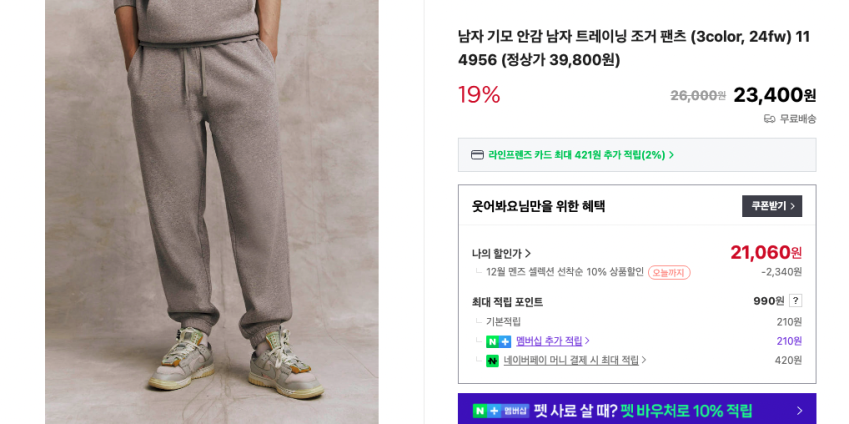849x424 pixels.
Task: Click the 23,400원 sale price
Action: tap(774, 95)
